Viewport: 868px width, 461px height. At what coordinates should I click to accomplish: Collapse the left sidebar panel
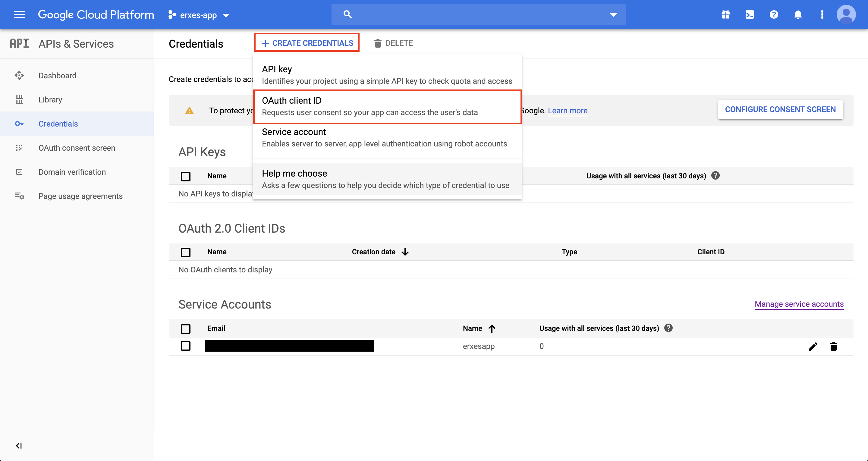pos(19,446)
